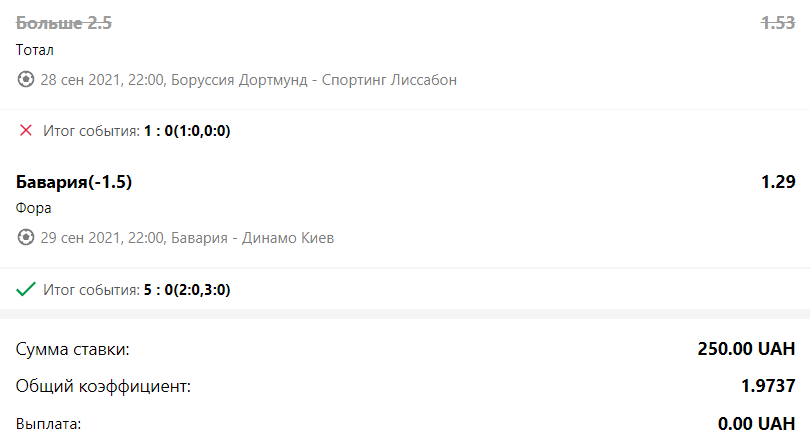Click the 'Выплата:' label
This screenshot has width=810, height=444.
point(49,424)
